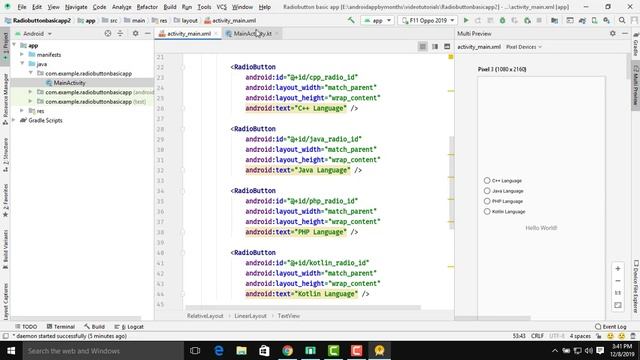Open Multi Preview gear settings
The width and height of the screenshot is (640, 360).
pyautogui.click(x=613, y=33)
